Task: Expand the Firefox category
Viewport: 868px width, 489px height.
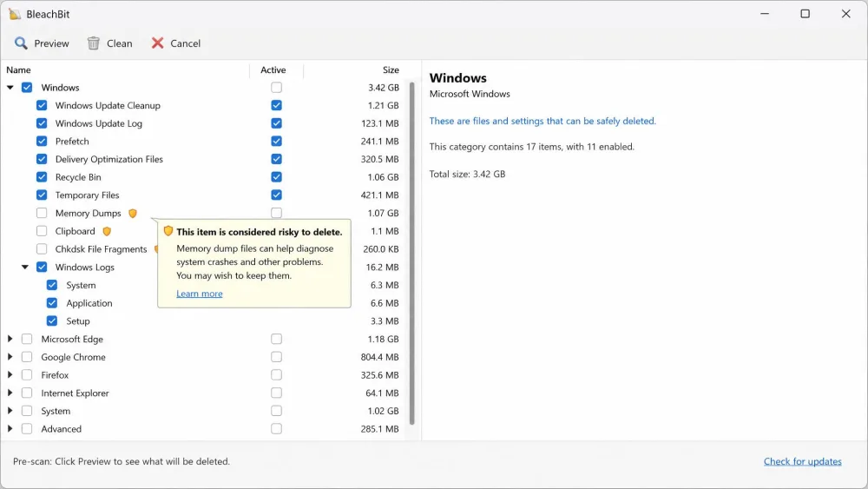Action: [10, 375]
